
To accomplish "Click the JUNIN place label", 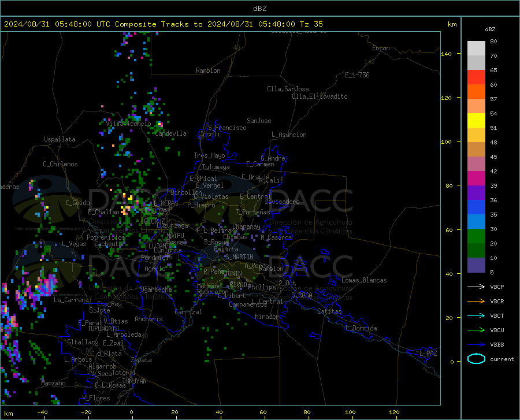I will tap(233, 273).
